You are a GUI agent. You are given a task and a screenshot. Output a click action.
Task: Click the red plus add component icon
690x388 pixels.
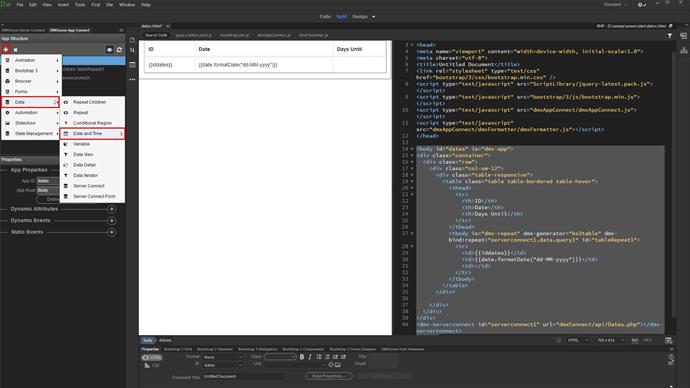[x=6, y=50]
